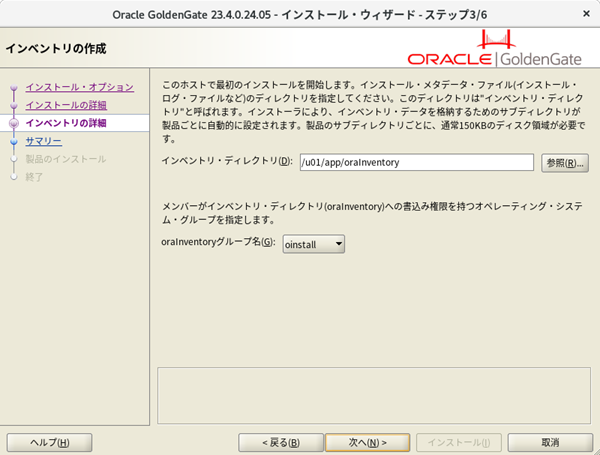Go to the インストールの詳細 step
The image size is (600, 455).
(x=66, y=105)
